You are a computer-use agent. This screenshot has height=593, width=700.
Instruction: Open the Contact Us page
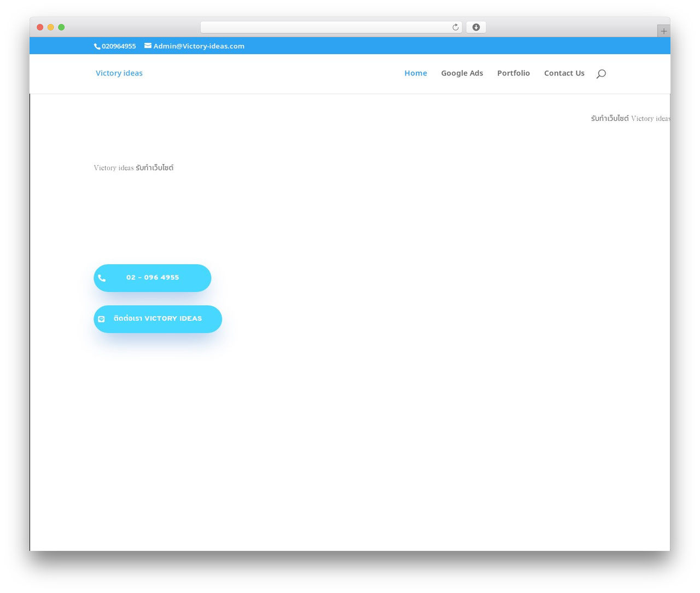tap(564, 73)
